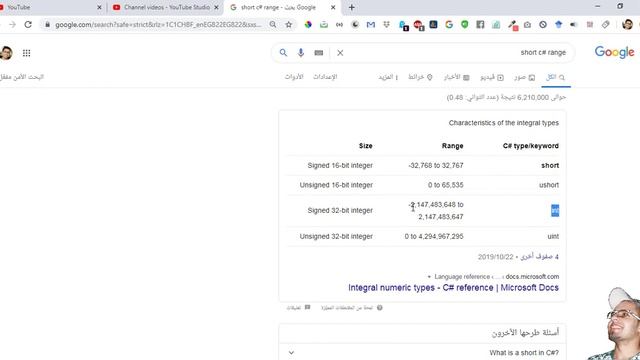Reload the page
Viewport: 640px width, 360px height.
tap(28, 24)
